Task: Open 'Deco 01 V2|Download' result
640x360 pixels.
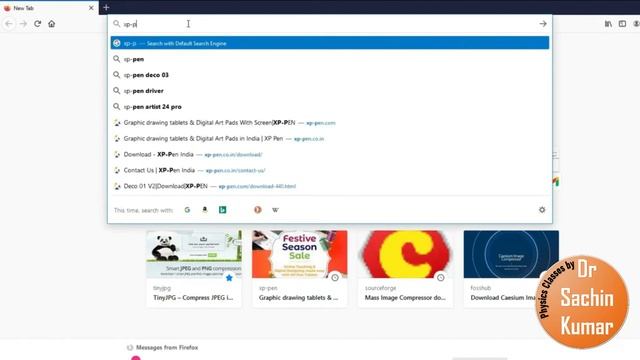Action: point(330,186)
